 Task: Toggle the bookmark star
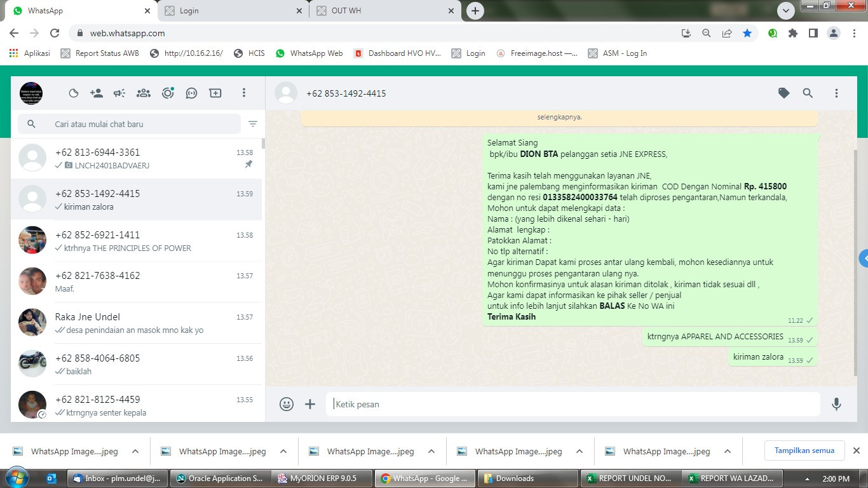point(747,33)
